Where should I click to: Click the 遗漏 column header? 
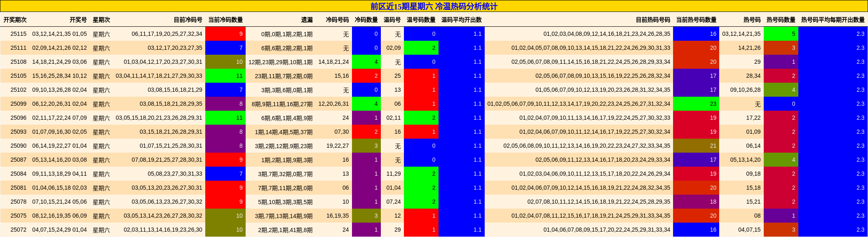(x=307, y=20)
